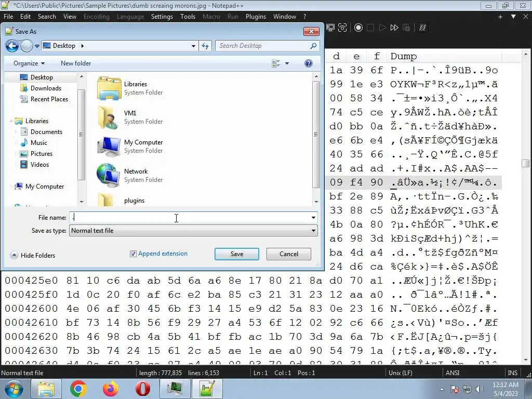Click the Notepad++ taskbar button

[207, 389]
